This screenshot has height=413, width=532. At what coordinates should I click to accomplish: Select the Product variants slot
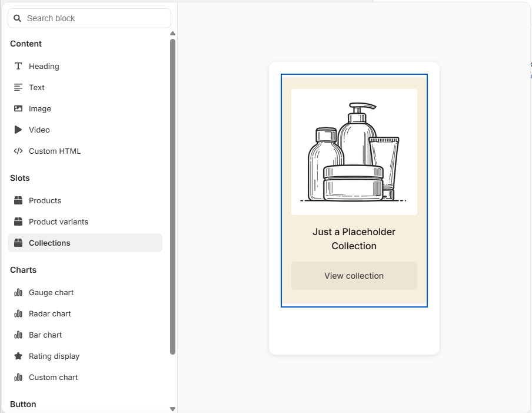[x=58, y=222]
